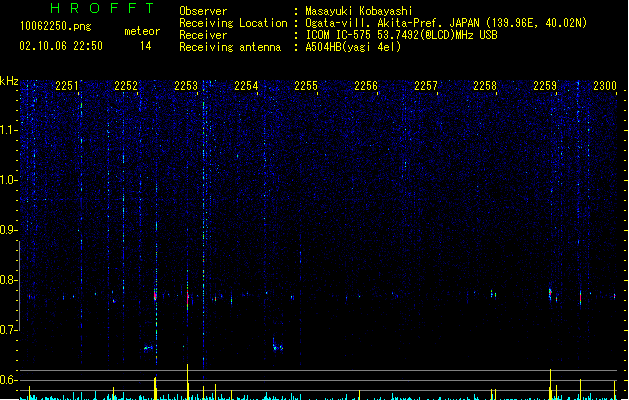Click the Receiving antenna label
This screenshot has width=629, height=400.
230,47
